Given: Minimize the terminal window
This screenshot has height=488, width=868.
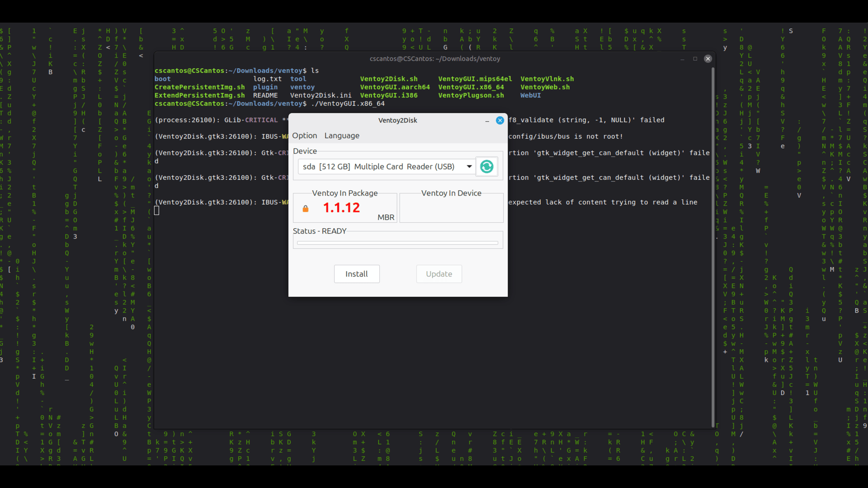Looking at the screenshot, I should tap(682, 59).
